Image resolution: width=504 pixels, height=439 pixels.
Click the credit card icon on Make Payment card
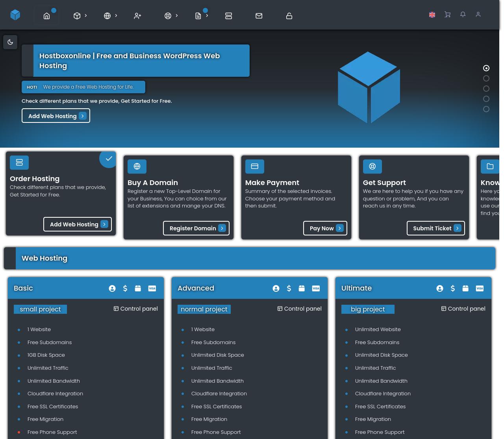click(255, 166)
